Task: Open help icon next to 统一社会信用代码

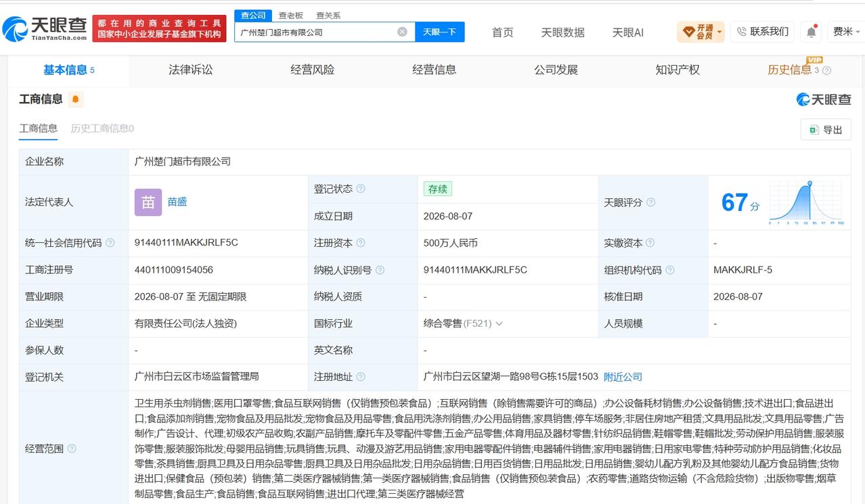Action: (x=110, y=243)
